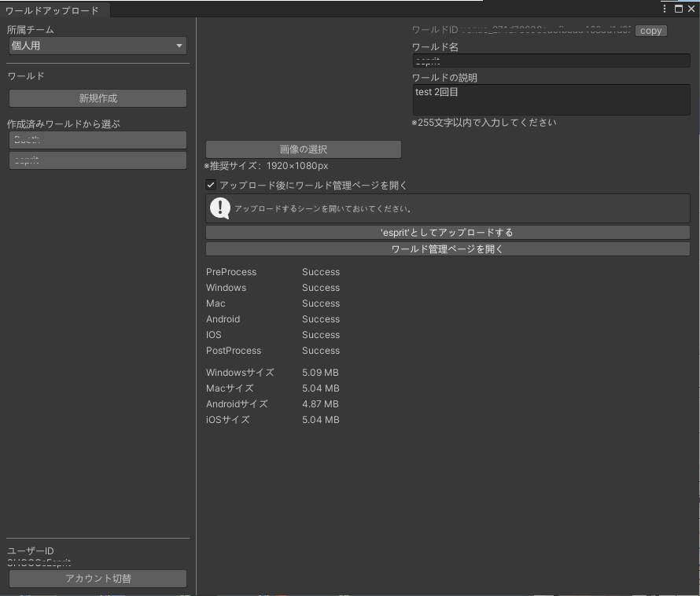Screen dimensions: 700x596
Task: Click the 画像の選択 button
Action: pos(304,149)
